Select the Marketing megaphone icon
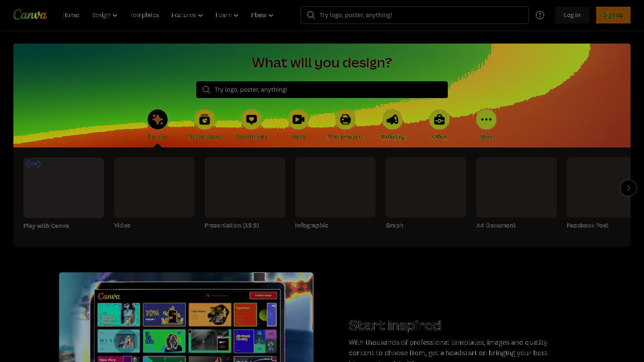 pyautogui.click(x=392, y=119)
